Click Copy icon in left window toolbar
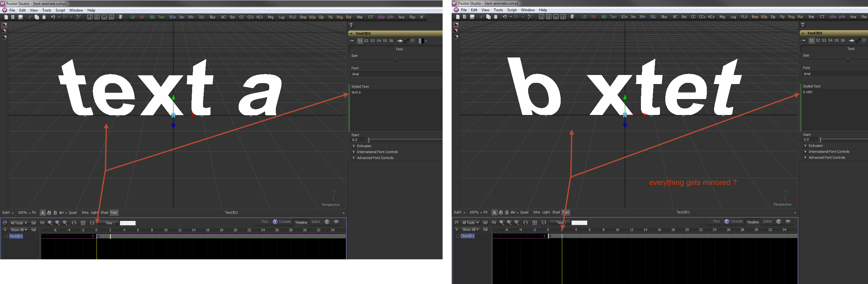 click(37, 17)
